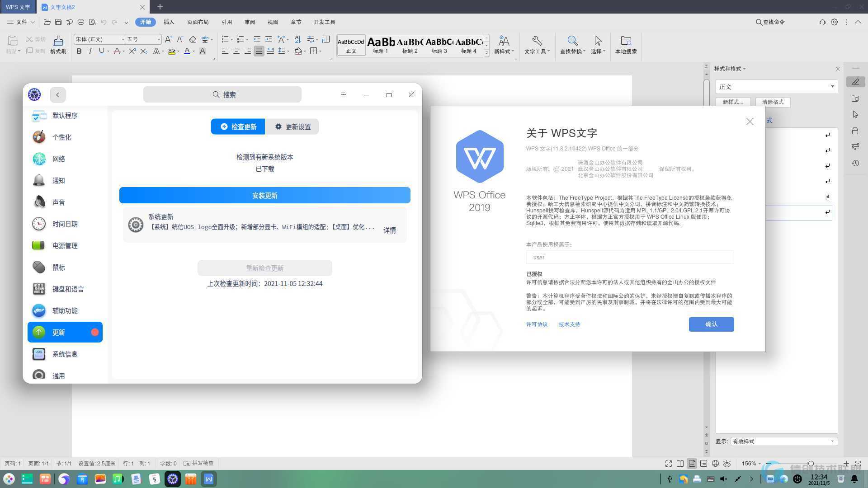Image resolution: width=868 pixels, height=488 pixels.
Task: Switch to the 页面布局 ribbon tab
Action: (198, 22)
